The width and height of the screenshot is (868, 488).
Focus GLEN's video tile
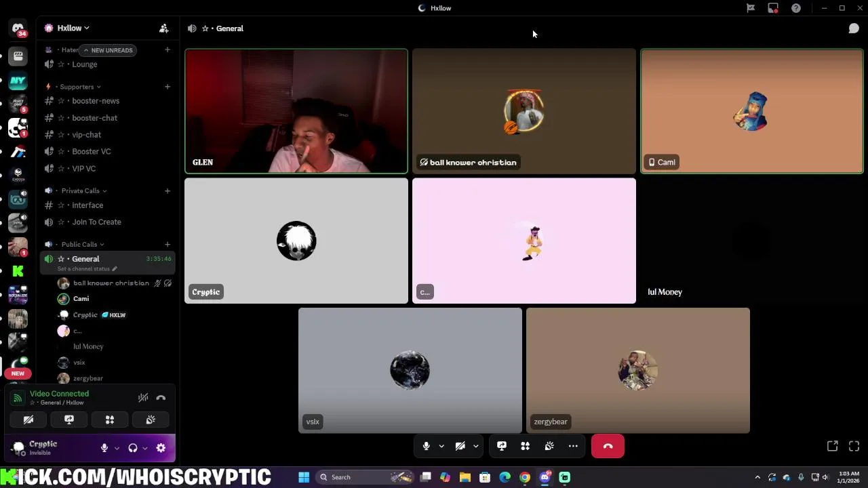click(x=296, y=111)
